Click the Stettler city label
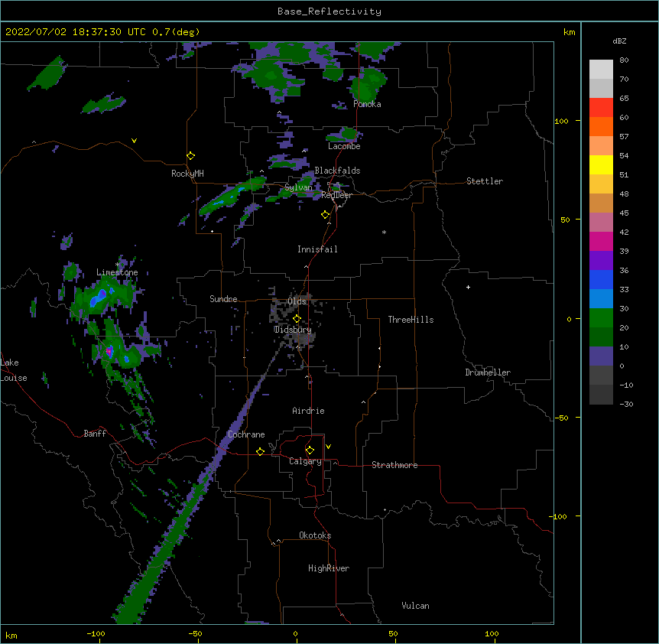This screenshot has width=659, height=644. tap(485, 181)
